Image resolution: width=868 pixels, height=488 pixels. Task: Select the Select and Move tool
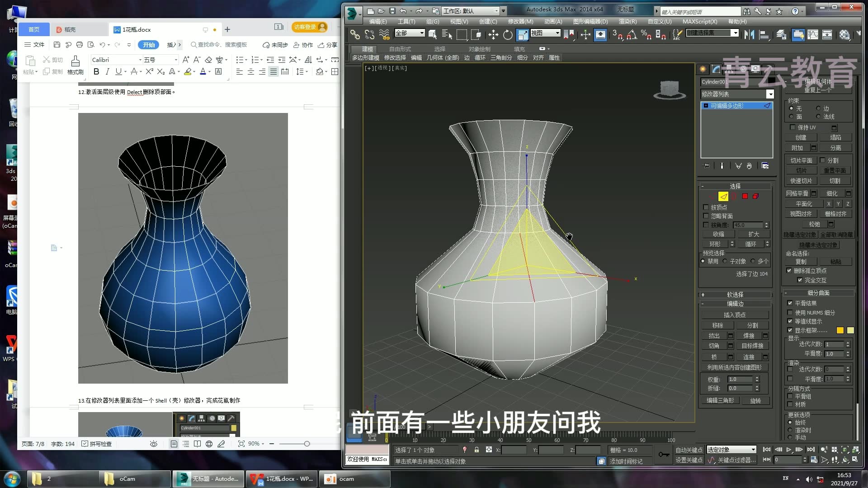click(x=493, y=34)
